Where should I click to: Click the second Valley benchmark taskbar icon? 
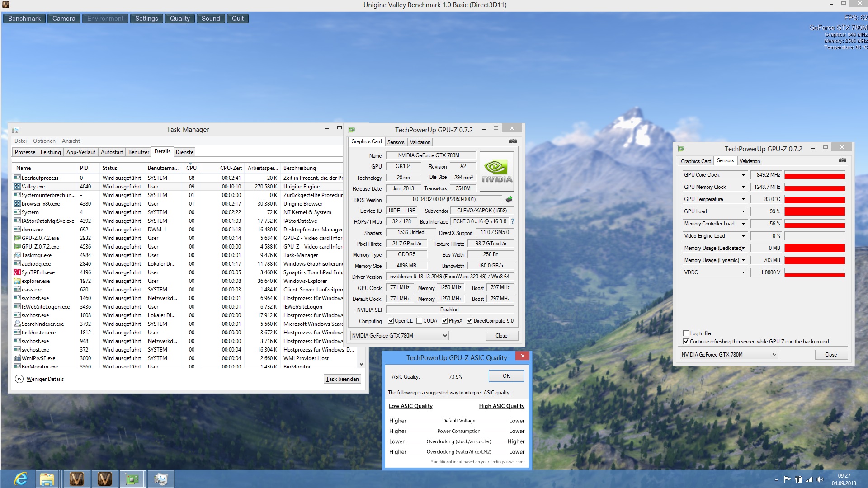pos(104,479)
